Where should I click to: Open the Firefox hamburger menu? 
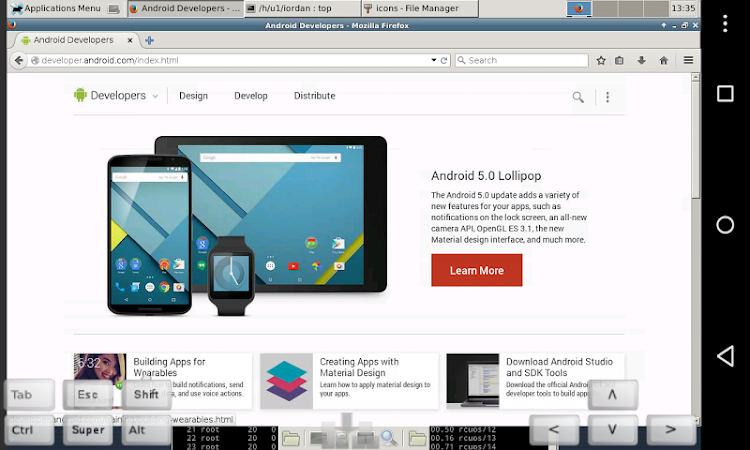click(x=688, y=60)
